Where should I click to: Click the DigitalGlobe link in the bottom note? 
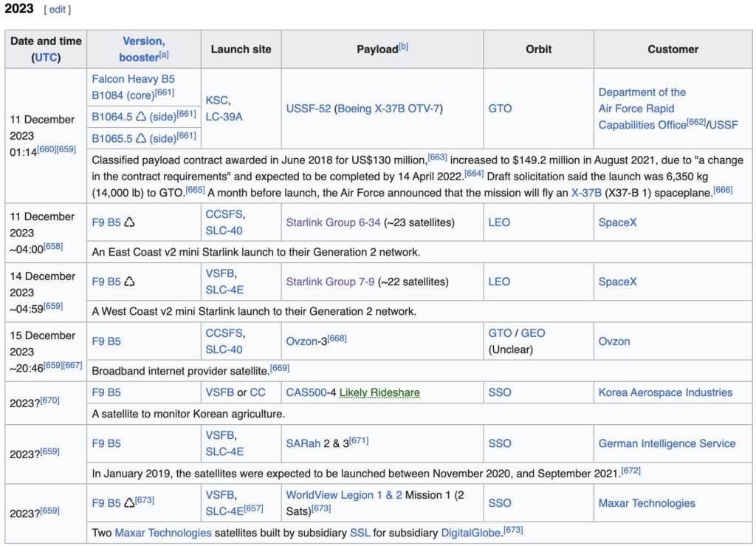click(x=471, y=533)
